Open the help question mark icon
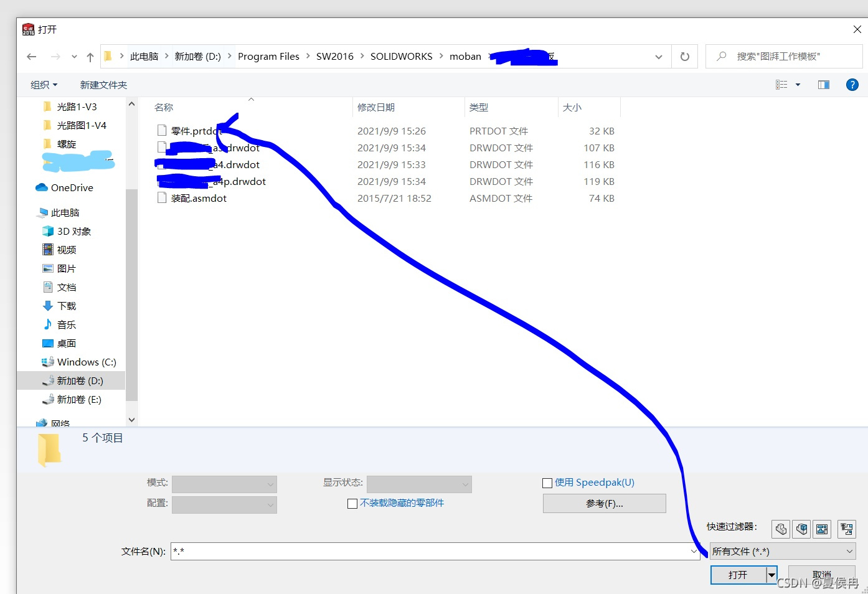Image resolution: width=868 pixels, height=594 pixels. point(852,85)
